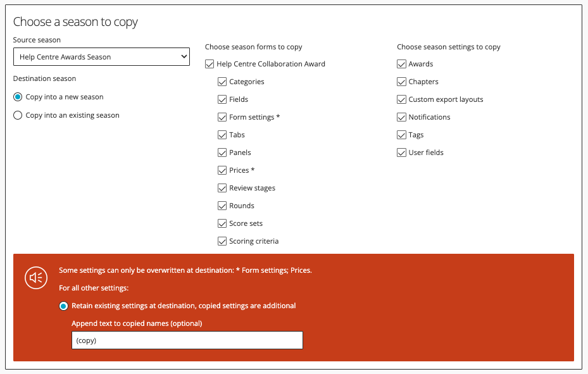Click the Source season label
Viewport: 588px width, 374px height.
coord(37,40)
